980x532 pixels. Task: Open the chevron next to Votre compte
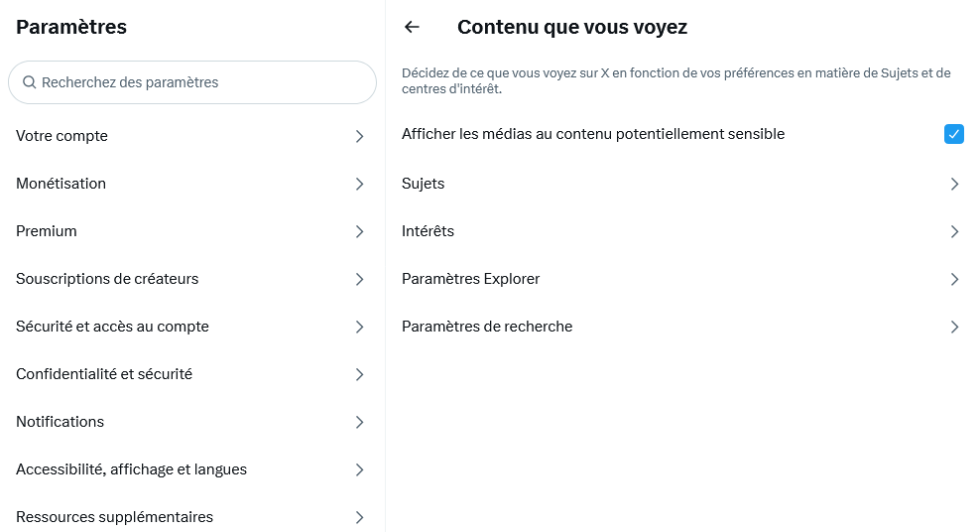359,136
